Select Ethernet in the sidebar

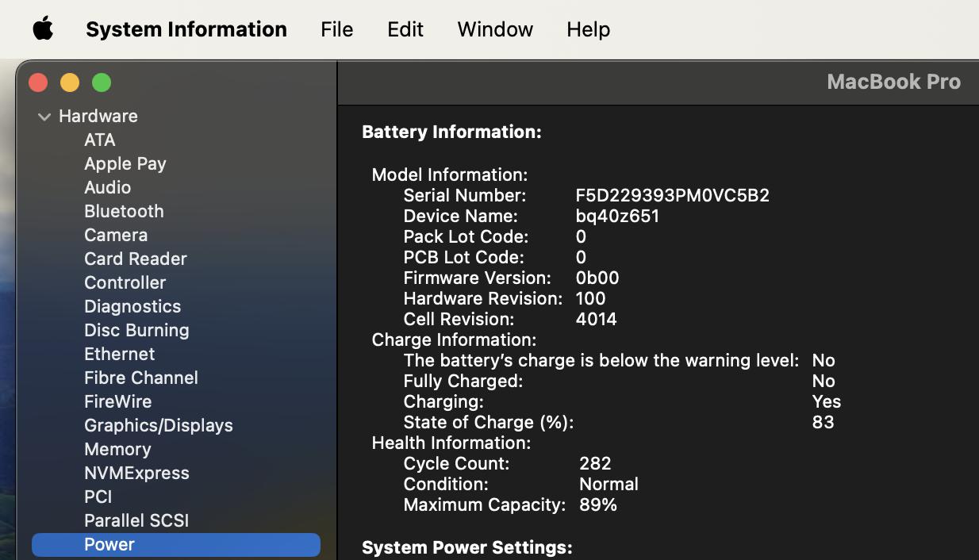click(120, 354)
